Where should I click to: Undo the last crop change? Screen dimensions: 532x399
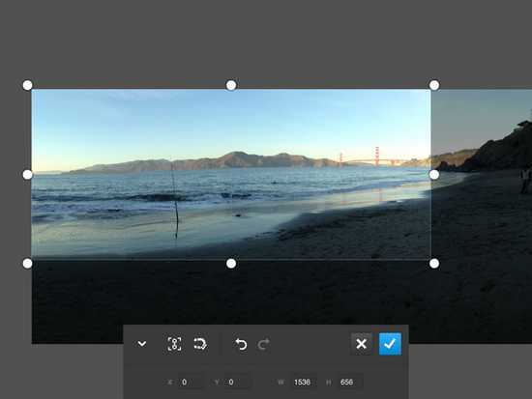tap(241, 344)
